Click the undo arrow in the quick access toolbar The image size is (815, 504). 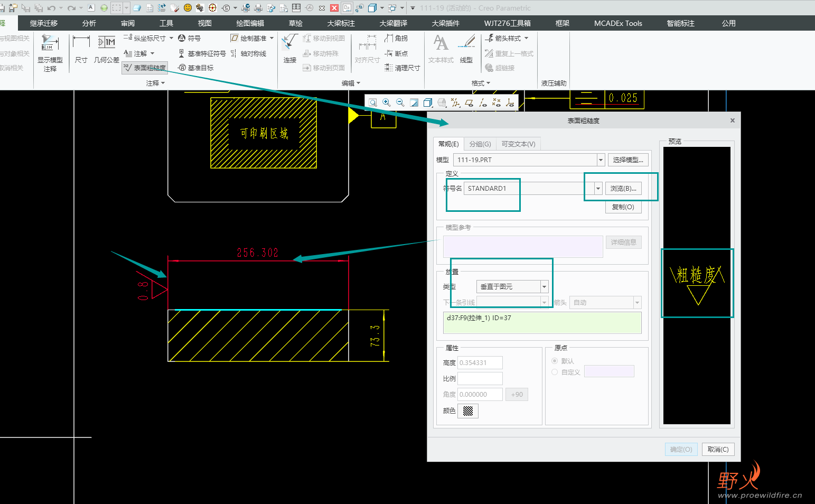click(x=51, y=8)
